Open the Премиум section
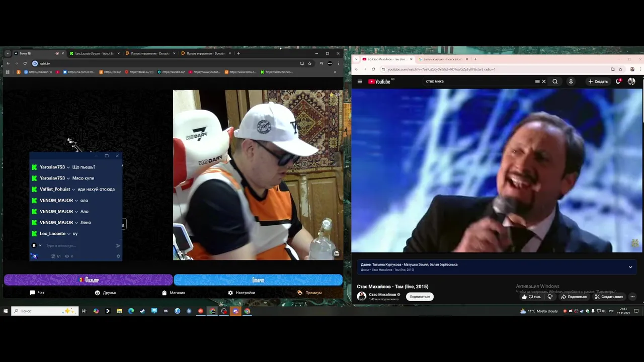The width and height of the screenshot is (644, 362). pos(309,293)
